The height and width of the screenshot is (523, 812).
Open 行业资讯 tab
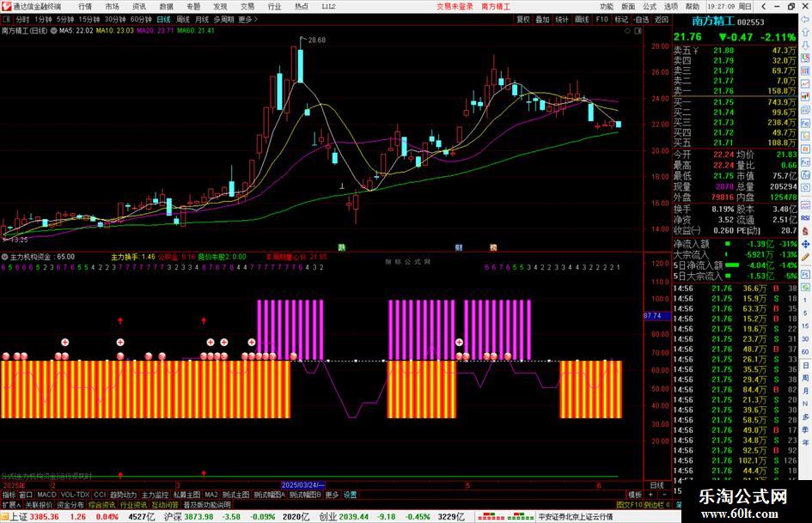click(133, 504)
